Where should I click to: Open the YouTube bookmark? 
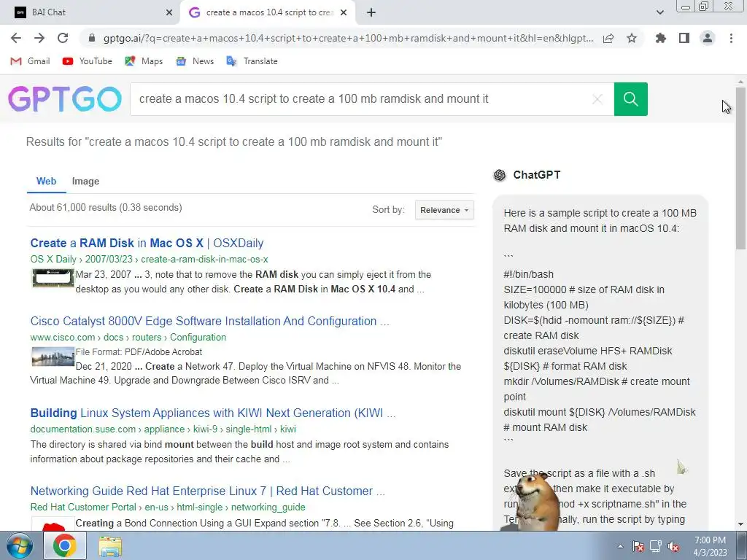tap(88, 61)
